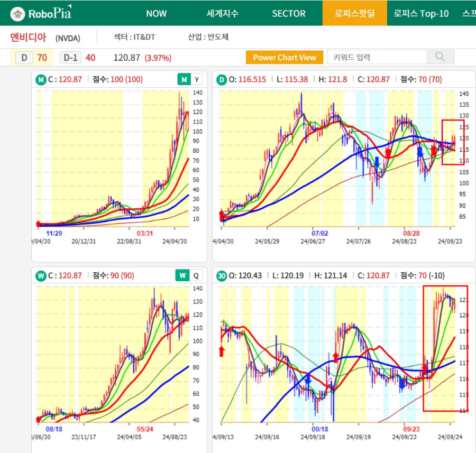Click the 07/02 marker on daily chart
476x453 pixels.
319,233
